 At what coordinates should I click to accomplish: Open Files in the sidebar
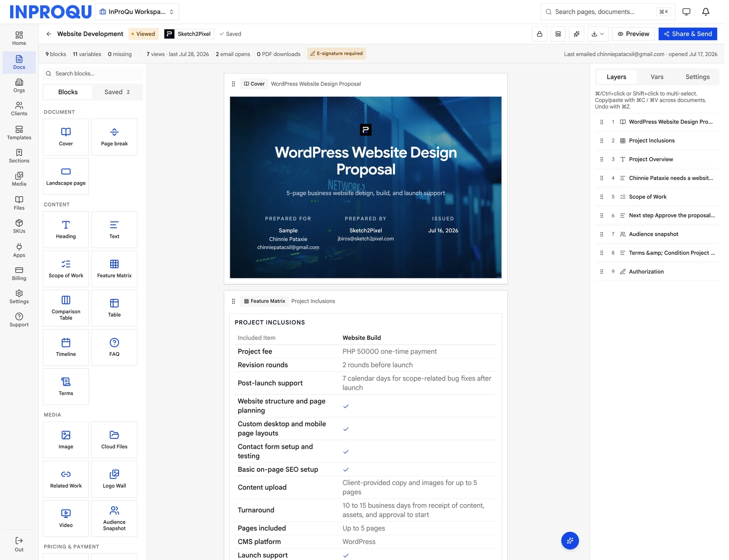19,202
